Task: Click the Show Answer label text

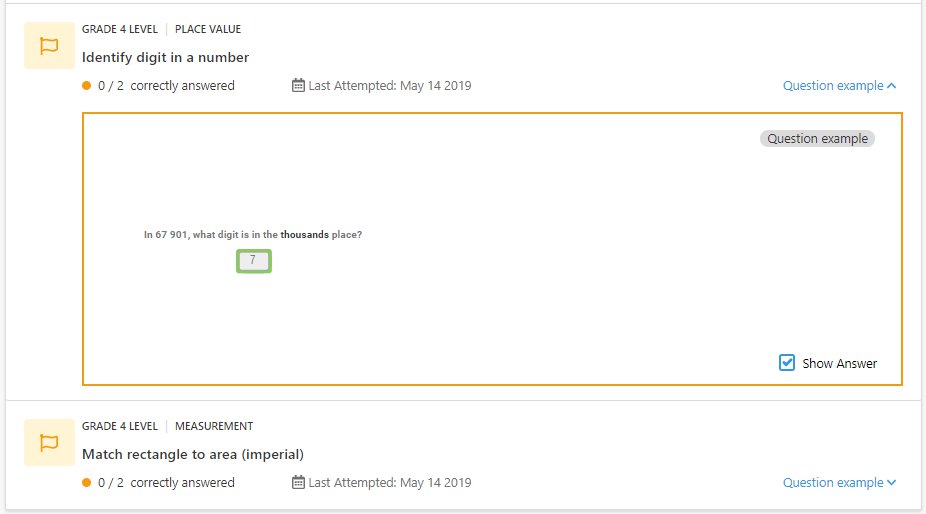Action: click(839, 363)
